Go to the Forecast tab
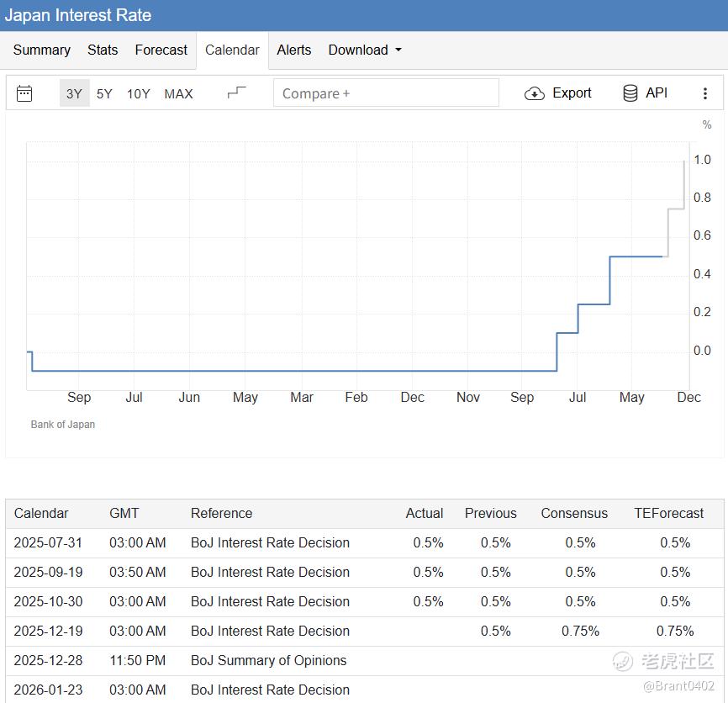Screen dimensions: 728x703 coord(161,50)
